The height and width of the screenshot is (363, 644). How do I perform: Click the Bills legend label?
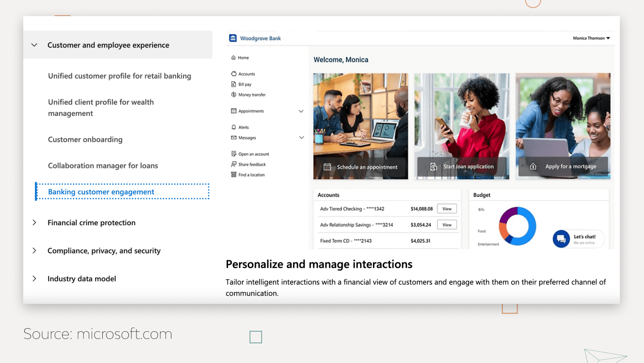click(x=481, y=210)
